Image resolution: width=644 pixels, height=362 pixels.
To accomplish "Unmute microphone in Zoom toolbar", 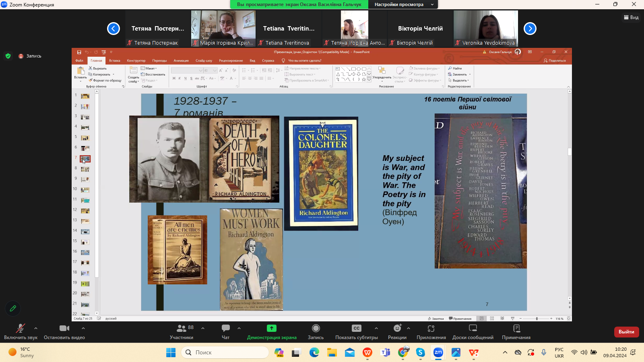I will (x=20, y=329).
